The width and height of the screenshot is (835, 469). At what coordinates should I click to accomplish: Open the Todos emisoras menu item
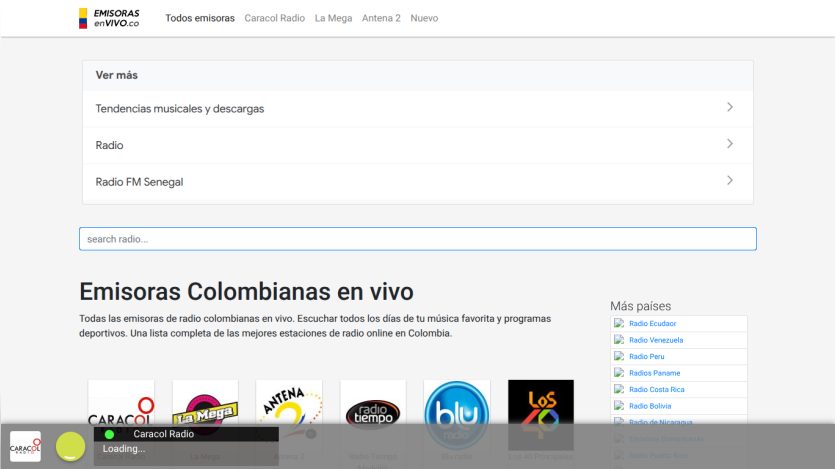[200, 18]
